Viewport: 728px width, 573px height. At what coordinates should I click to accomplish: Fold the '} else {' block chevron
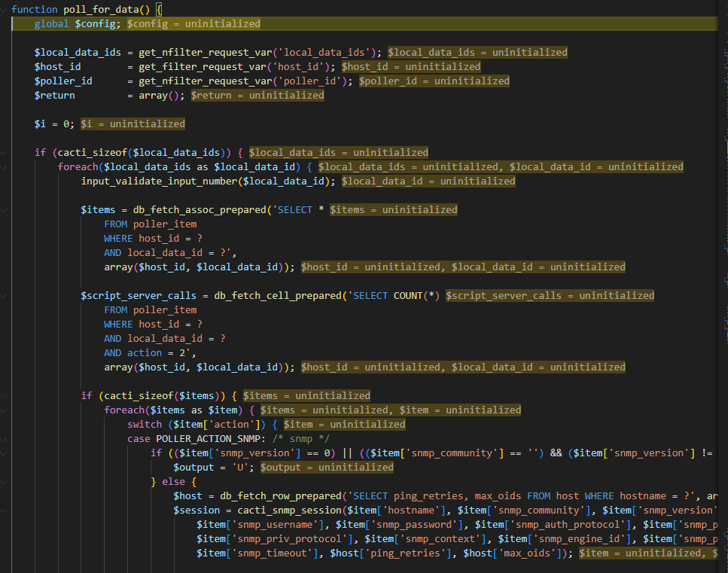click(4, 482)
